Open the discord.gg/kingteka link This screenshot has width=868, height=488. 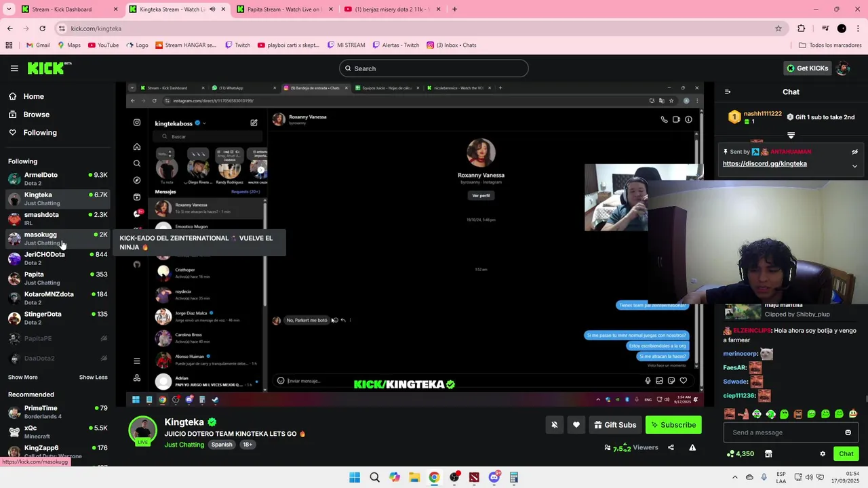pyautogui.click(x=764, y=164)
